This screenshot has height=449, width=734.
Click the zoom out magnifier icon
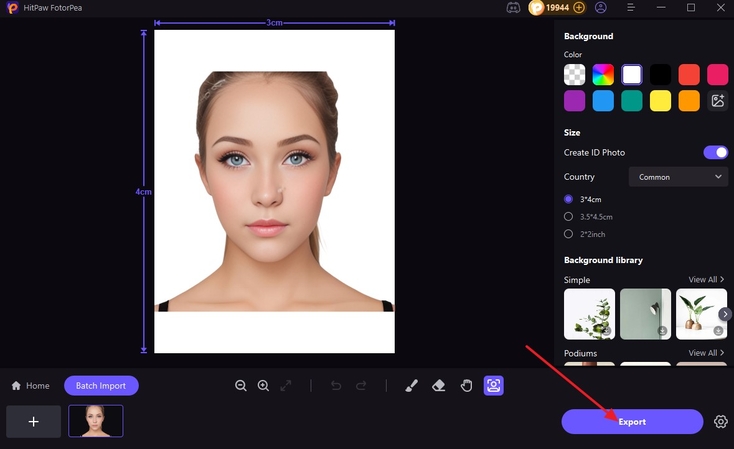pos(241,386)
